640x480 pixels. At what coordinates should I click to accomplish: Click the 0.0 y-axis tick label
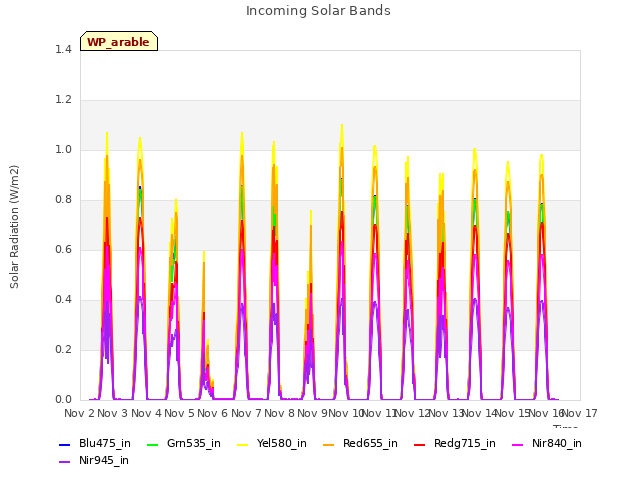(x=63, y=400)
